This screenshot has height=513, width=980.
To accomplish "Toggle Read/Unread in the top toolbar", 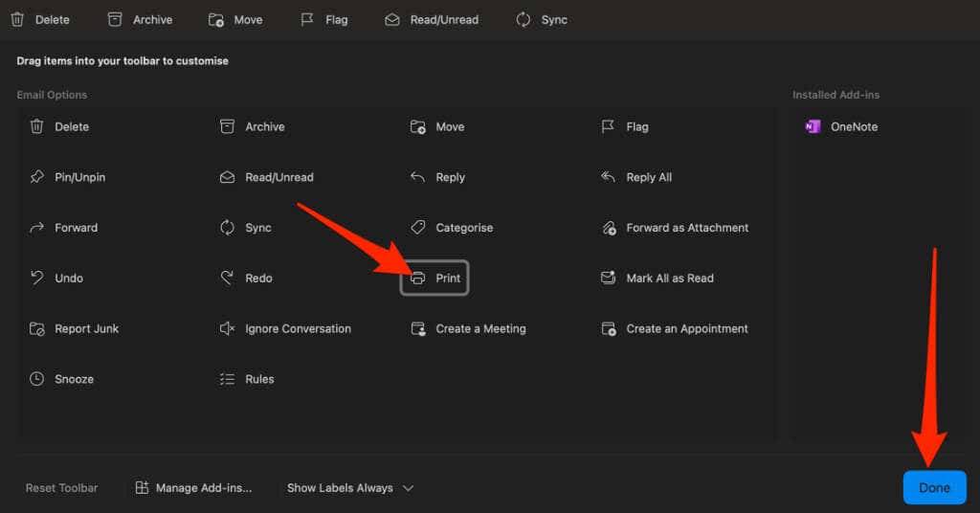I will point(431,19).
